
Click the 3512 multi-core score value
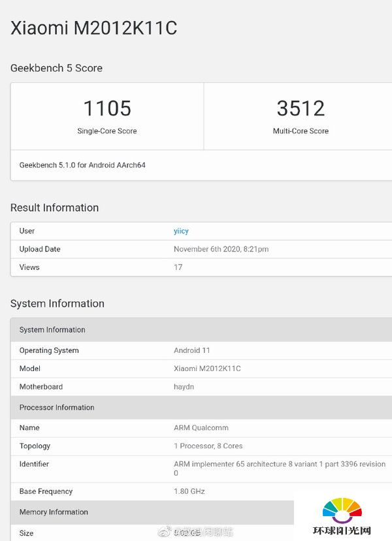click(301, 108)
